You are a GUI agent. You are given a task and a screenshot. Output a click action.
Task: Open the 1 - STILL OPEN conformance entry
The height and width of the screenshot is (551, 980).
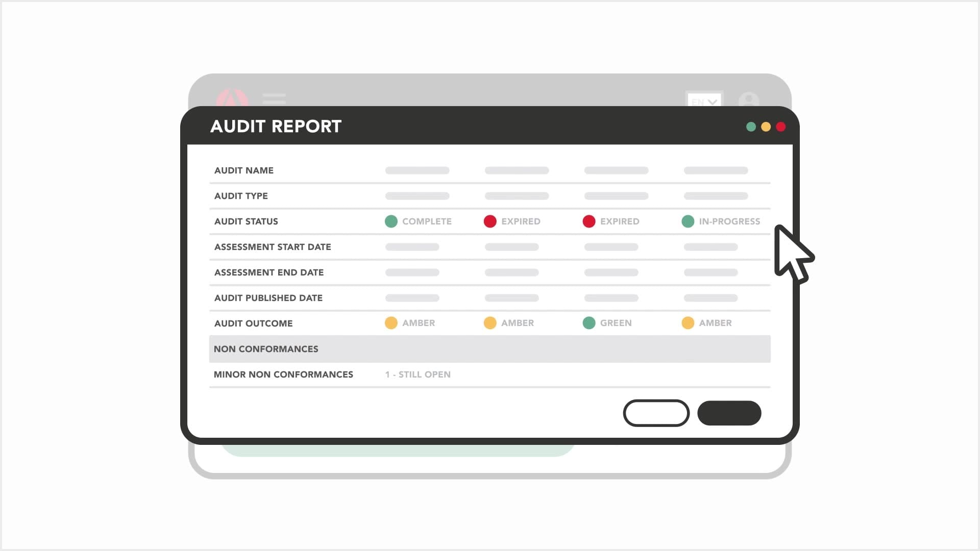tap(418, 374)
